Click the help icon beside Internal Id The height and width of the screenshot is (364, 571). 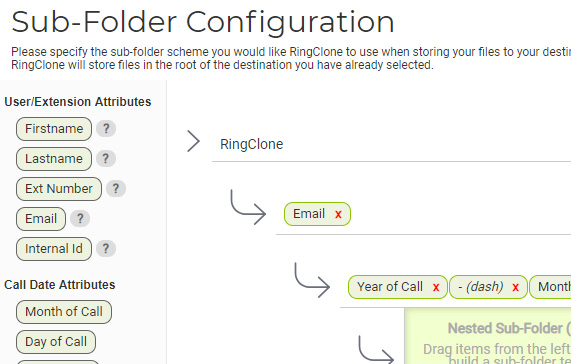106,248
